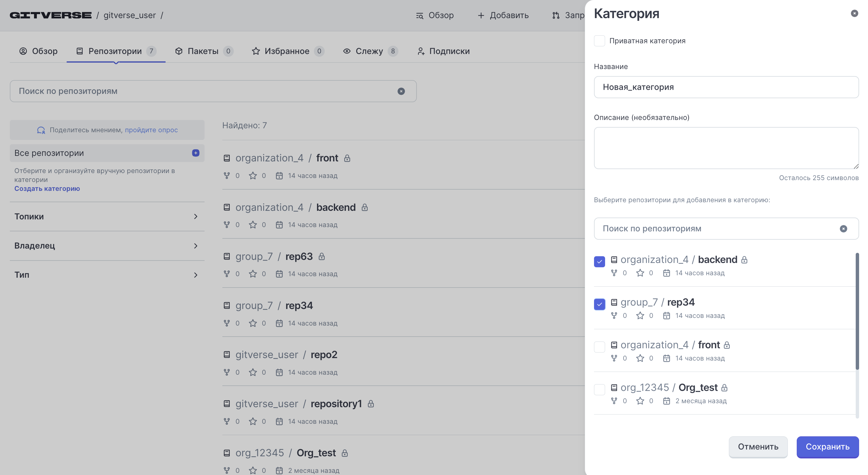Check org_12345 / Org_test in the panel
This screenshot has height=475, width=868.
pyautogui.click(x=600, y=389)
